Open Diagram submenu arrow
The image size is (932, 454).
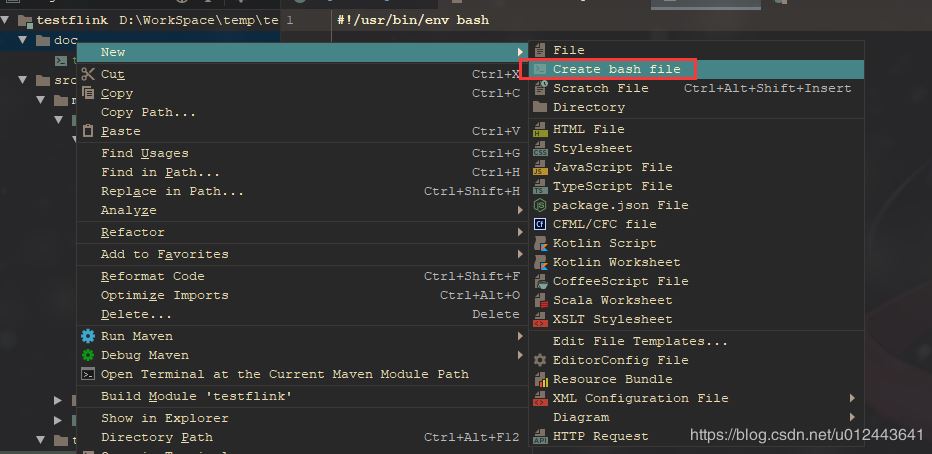pyautogui.click(x=852, y=417)
